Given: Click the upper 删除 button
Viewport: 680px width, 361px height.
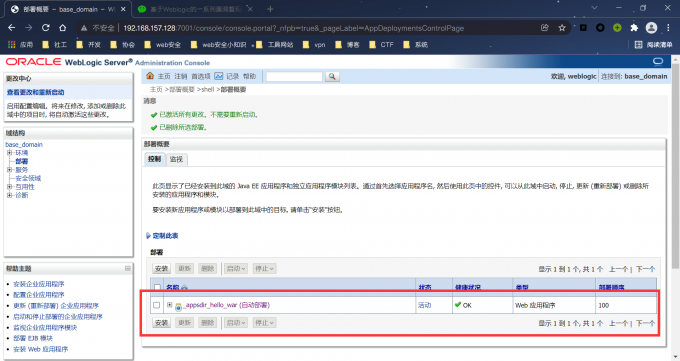Looking at the screenshot, I should click(208, 269).
